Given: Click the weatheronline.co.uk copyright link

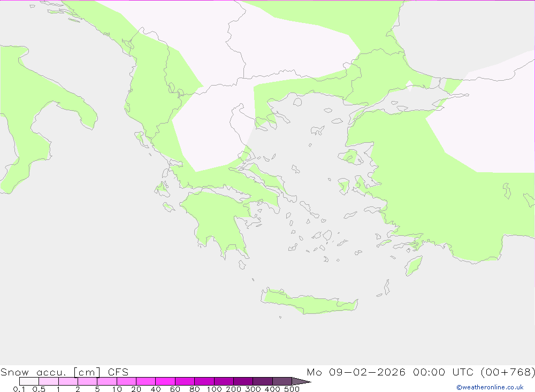Looking at the screenshot, I should [x=490, y=387].
